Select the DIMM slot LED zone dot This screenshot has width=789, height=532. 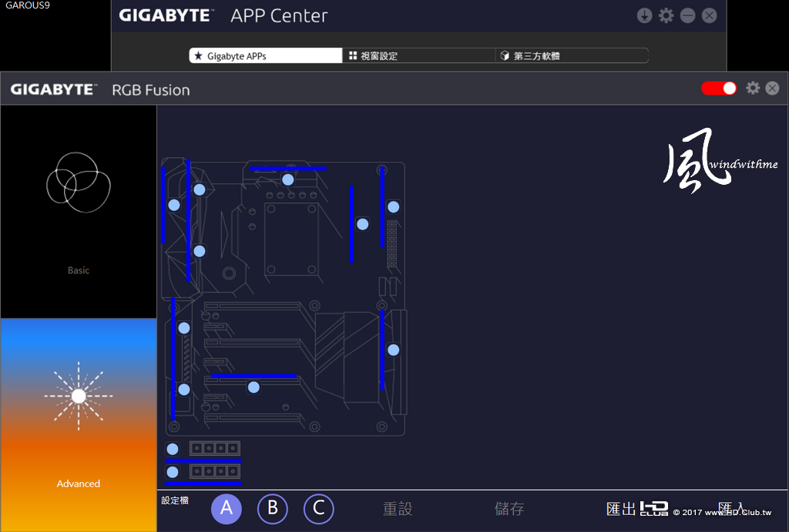click(362, 224)
